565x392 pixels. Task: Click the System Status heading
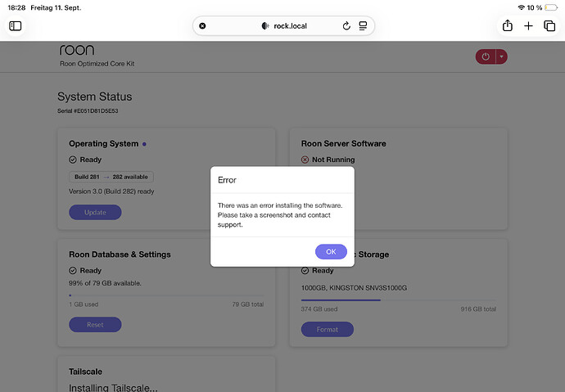(94, 97)
